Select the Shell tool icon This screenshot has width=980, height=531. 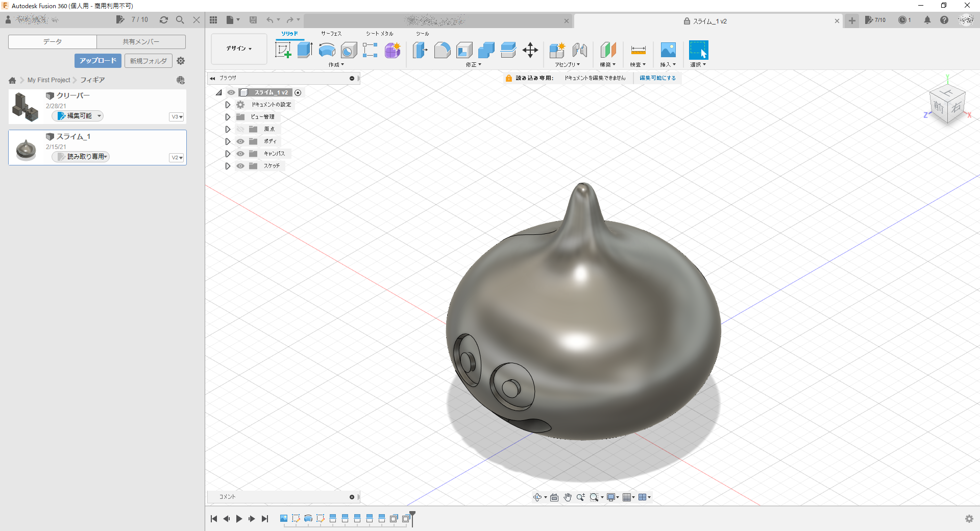tap(464, 50)
